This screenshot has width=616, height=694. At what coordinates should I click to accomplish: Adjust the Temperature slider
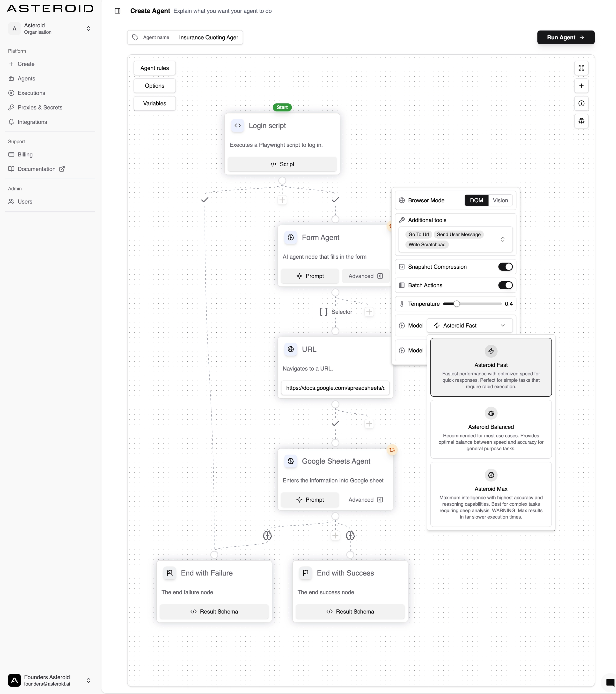tap(457, 304)
